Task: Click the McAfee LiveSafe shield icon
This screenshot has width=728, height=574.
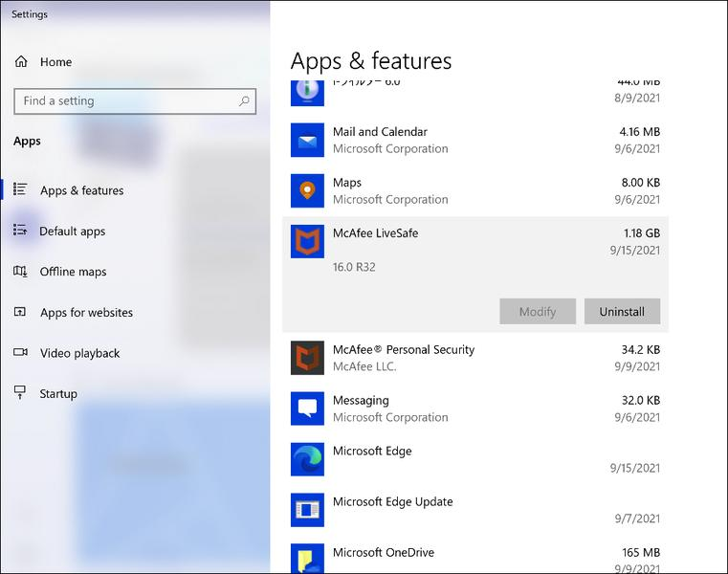Action: click(x=307, y=241)
